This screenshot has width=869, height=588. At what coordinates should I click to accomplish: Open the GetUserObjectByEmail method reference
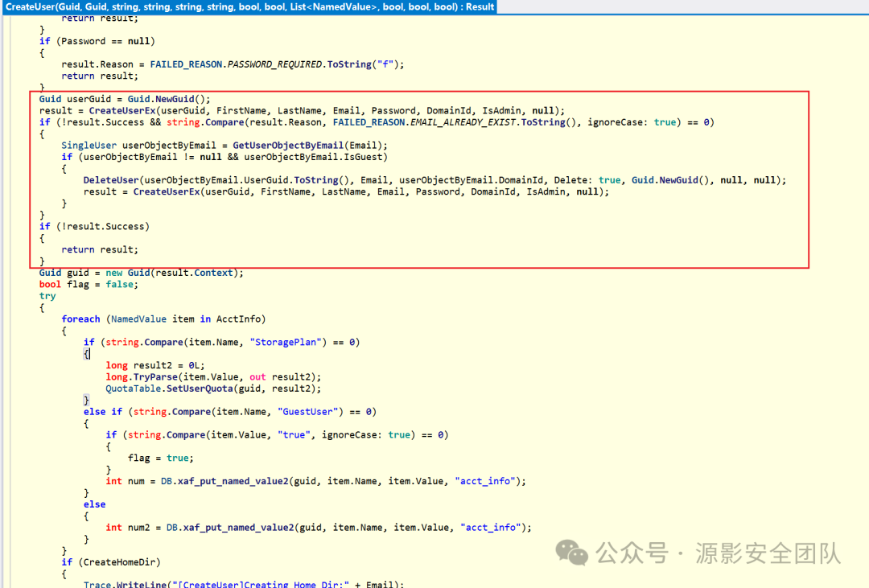(x=287, y=146)
